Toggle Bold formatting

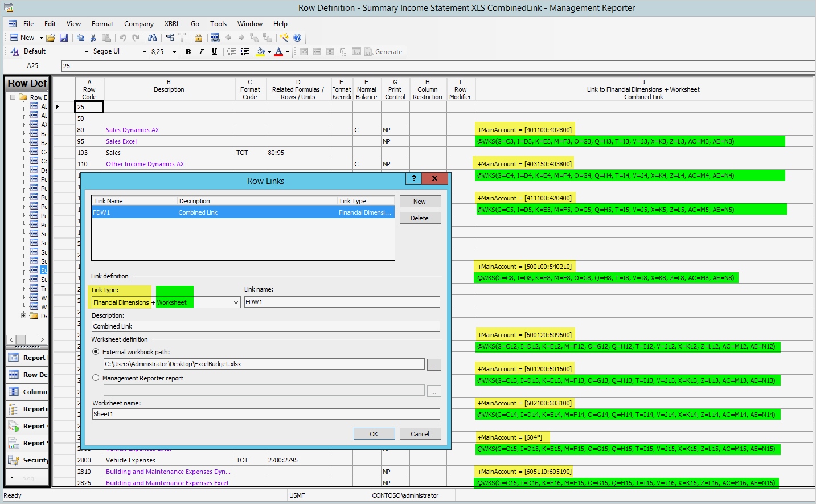[188, 52]
